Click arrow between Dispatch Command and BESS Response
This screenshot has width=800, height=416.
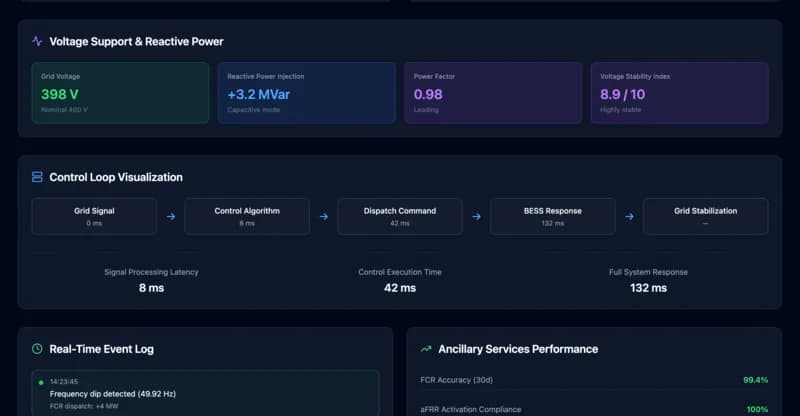coord(476,216)
